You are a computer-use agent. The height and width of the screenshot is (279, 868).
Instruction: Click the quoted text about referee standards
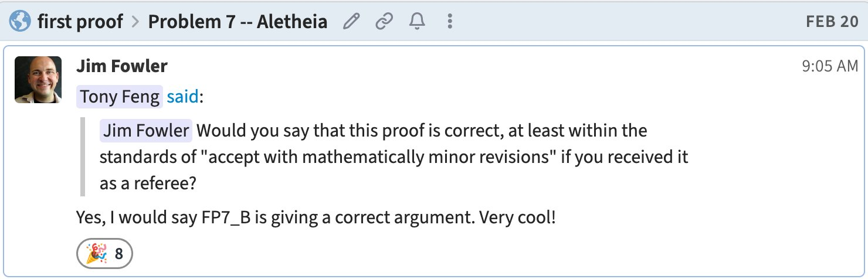click(x=393, y=157)
